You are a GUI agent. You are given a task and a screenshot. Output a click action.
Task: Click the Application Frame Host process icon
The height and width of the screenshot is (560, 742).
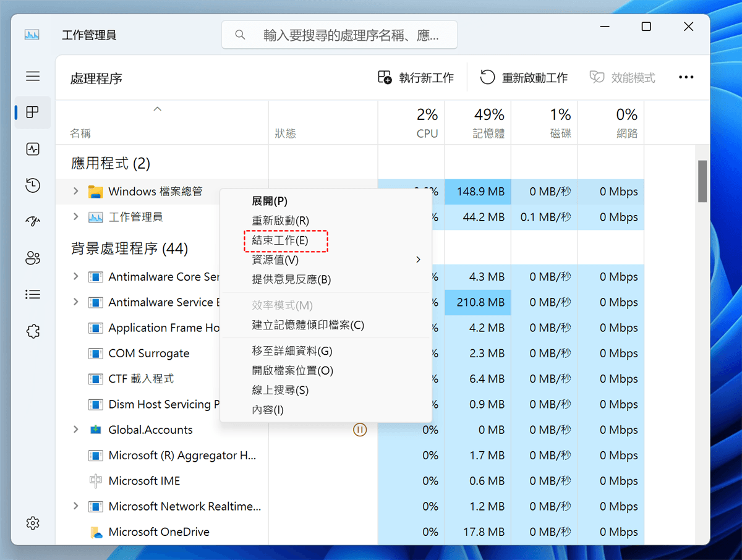[95, 328]
